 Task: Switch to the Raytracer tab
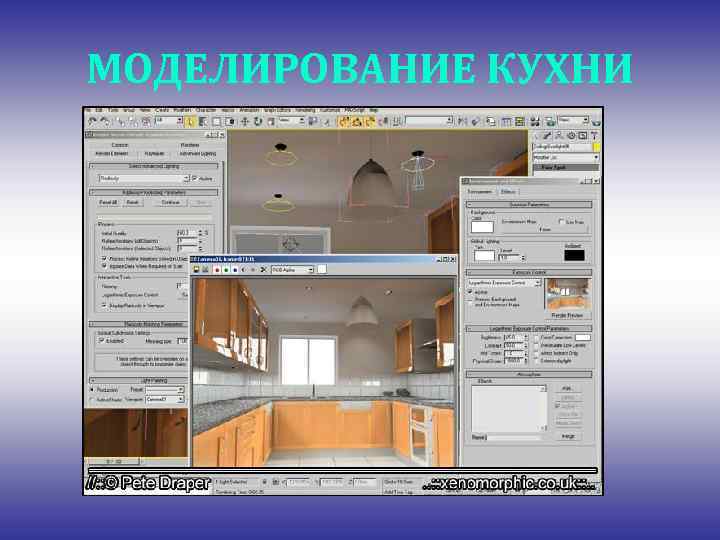click(x=155, y=153)
